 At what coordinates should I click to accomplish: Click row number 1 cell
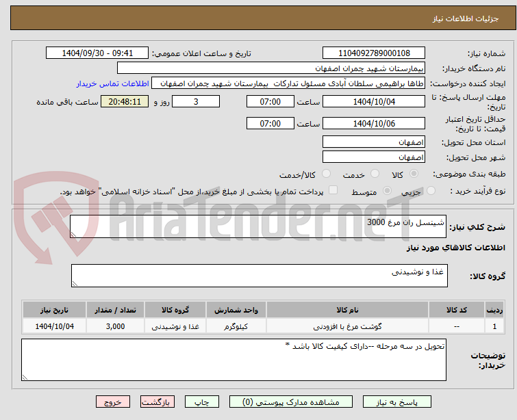click(x=494, y=326)
